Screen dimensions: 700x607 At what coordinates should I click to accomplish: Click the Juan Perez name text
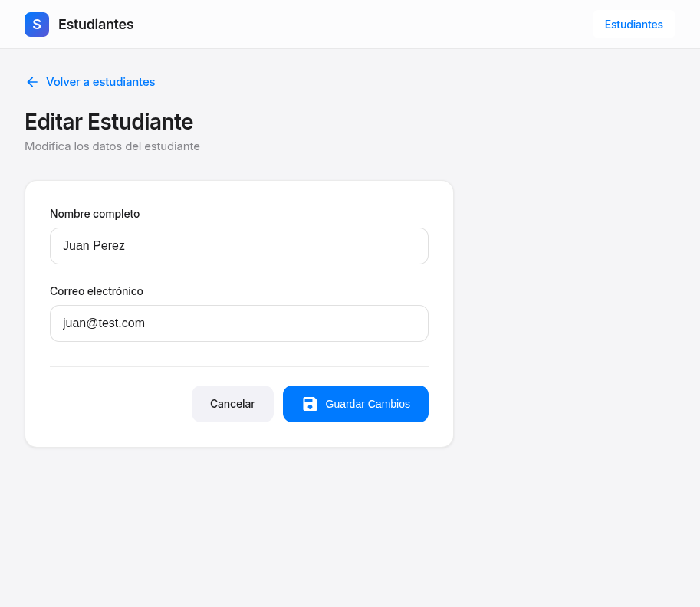(94, 246)
